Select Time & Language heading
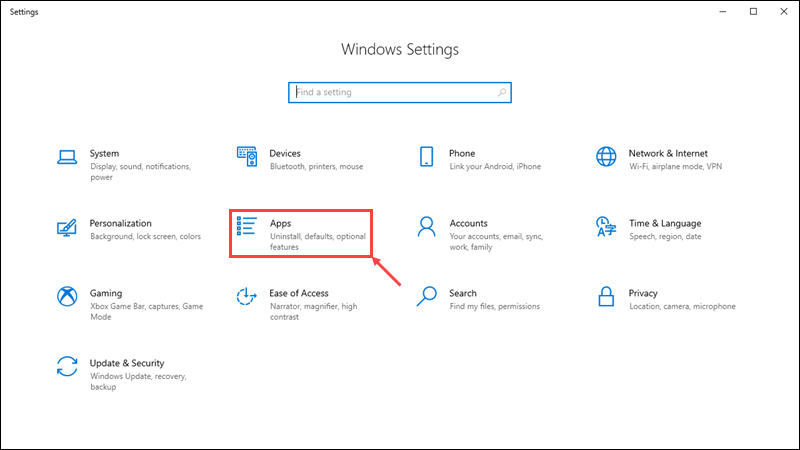 point(665,223)
